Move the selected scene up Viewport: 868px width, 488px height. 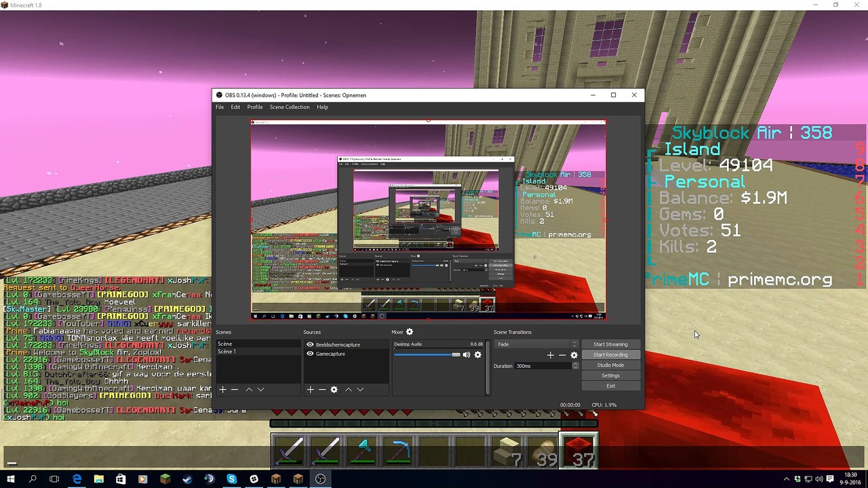click(x=249, y=390)
